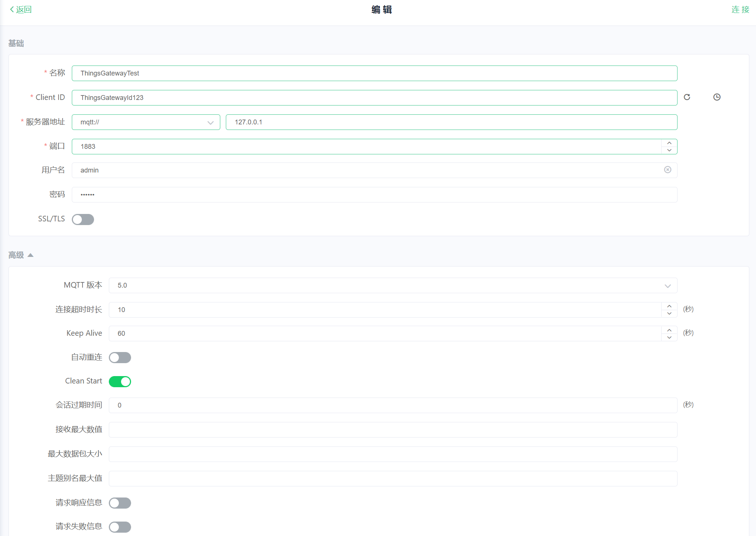Viewport: 756px width, 536px height.
Task: Click the 连接 connect button
Action: pos(740,10)
